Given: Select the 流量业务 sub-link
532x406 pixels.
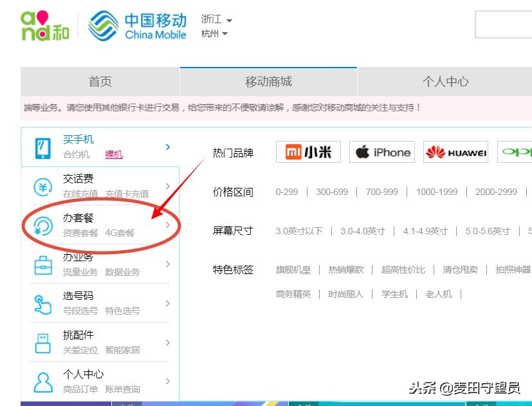Looking at the screenshot, I should (x=80, y=272).
